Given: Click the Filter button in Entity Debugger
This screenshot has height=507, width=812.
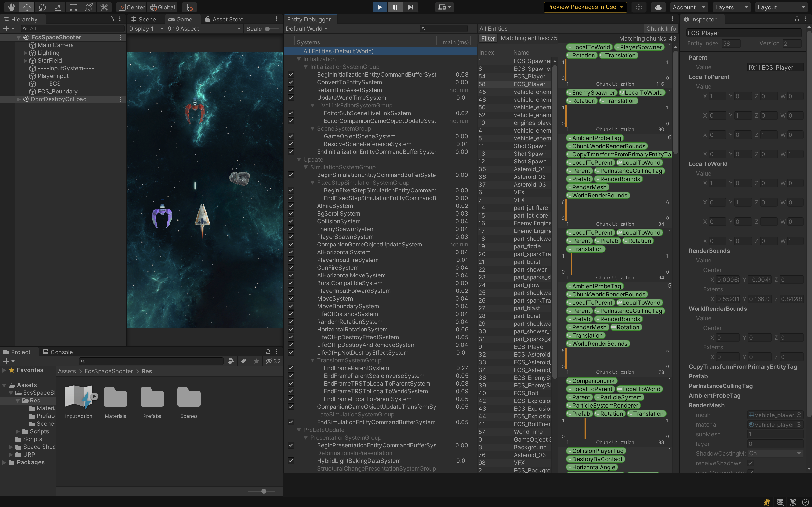Looking at the screenshot, I should (488, 39).
